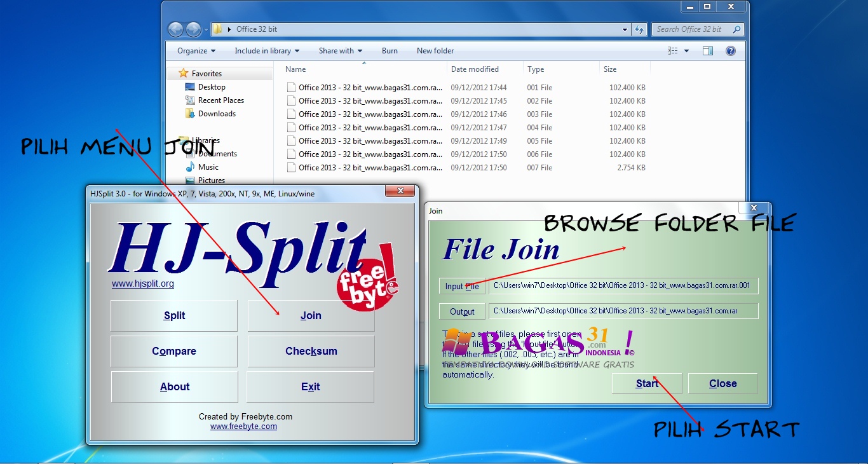Select the 004 File type row
This screenshot has width=868, height=464.
coord(466,128)
